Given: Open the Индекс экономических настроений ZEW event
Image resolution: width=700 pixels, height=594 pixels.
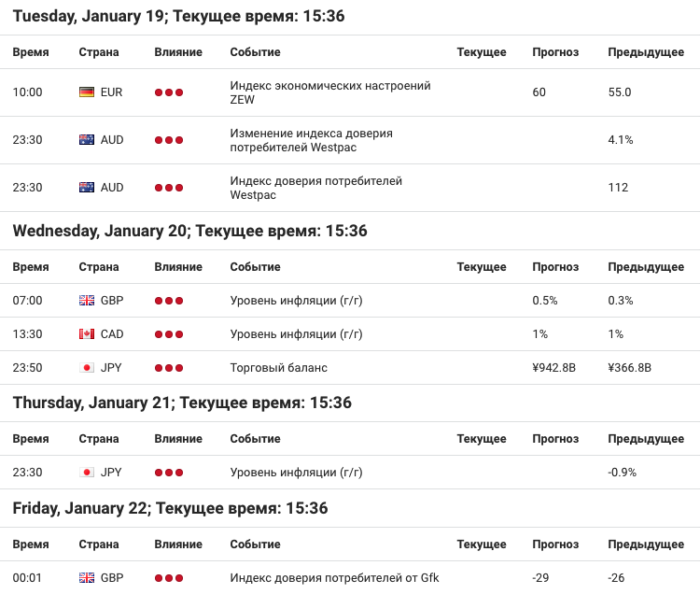Looking at the screenshot, I should 330,92.
